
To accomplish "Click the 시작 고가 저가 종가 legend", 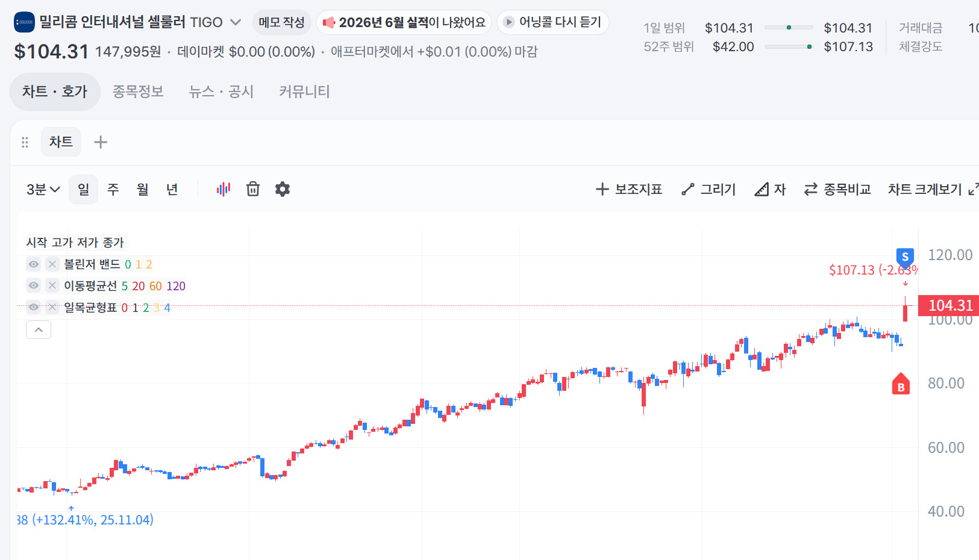I will click(x=75, y=242).
